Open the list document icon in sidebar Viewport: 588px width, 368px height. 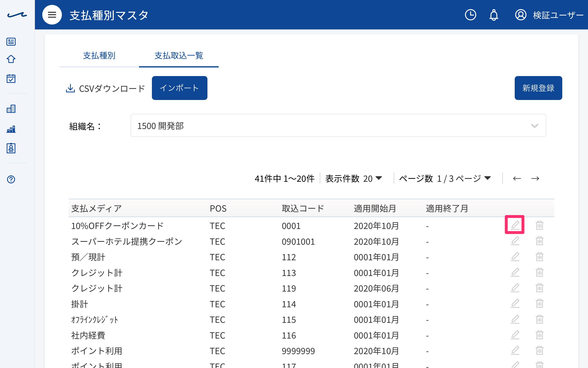pyautogui.click(x=11, y=42)
